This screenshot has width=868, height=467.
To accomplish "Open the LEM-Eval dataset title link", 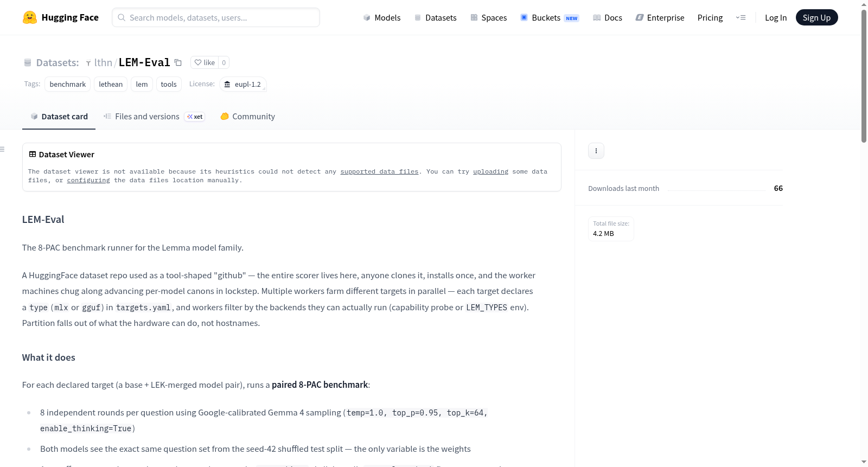I will [144, 62].
